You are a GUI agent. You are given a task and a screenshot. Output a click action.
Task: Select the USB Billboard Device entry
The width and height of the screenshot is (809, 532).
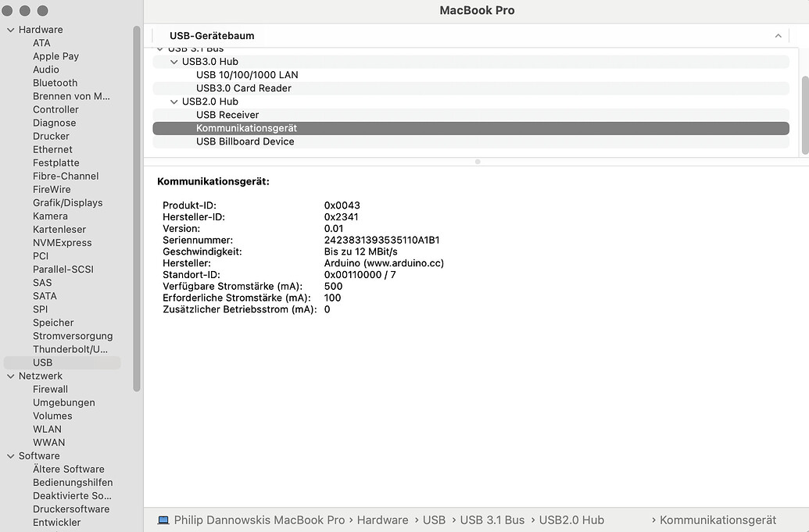[245, 141]
